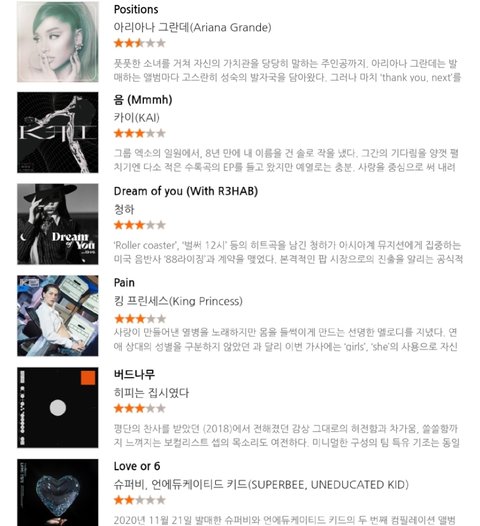Click the SUPERBEE, UNEDUCATED KID artist name
480x526 pixels.
[261, 485]
